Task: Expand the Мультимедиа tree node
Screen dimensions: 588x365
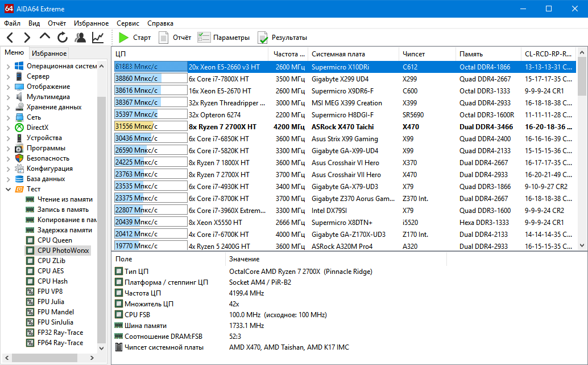Action: [9, 97]
